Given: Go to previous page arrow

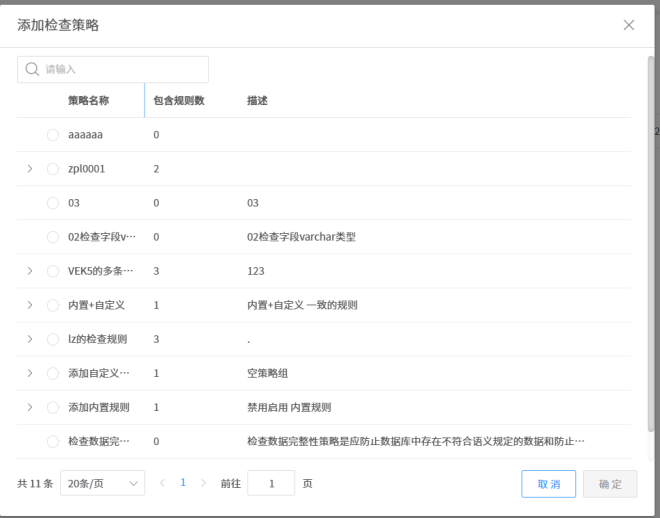Looking at the screenshot, I should tap(162, 483).
